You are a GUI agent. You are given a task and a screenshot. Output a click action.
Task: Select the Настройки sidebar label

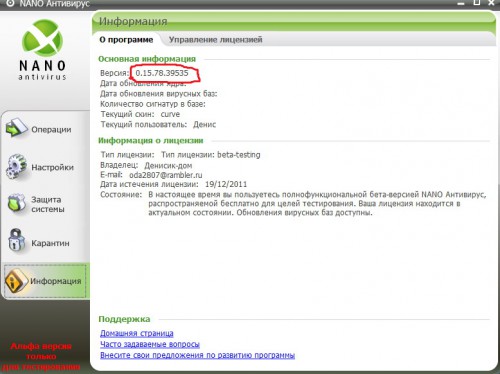[52, 167]
